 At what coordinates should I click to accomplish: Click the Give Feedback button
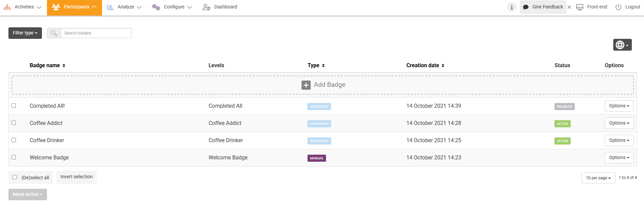543,7
